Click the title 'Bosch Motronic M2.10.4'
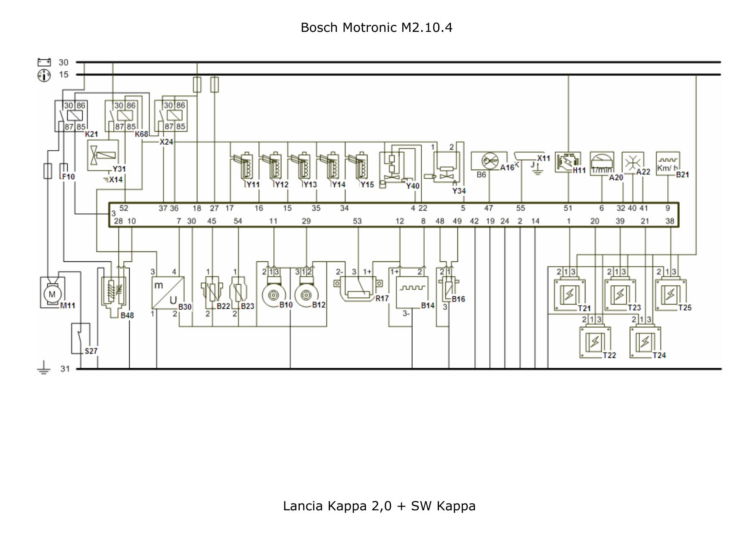Viewport: 756px width, 534px height. 376,28
